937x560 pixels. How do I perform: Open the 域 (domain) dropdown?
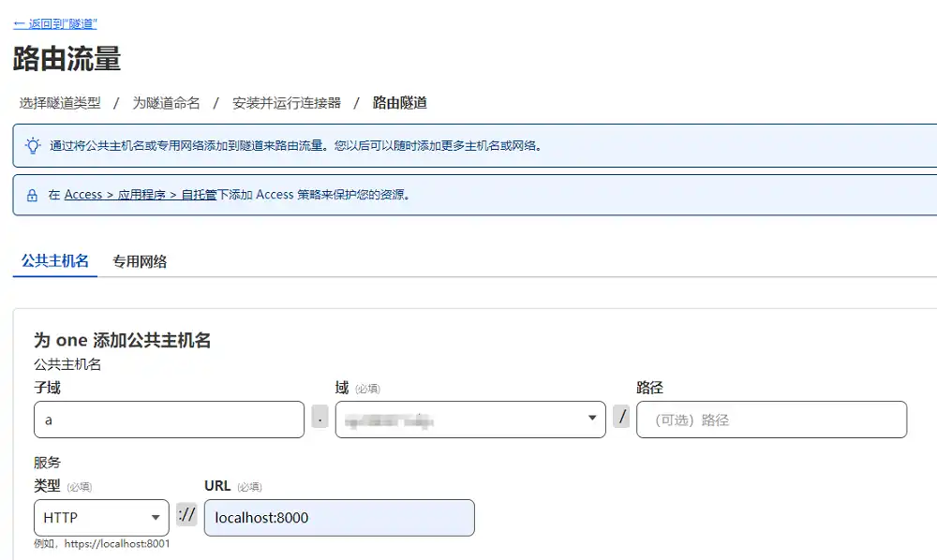pos(470,420)
